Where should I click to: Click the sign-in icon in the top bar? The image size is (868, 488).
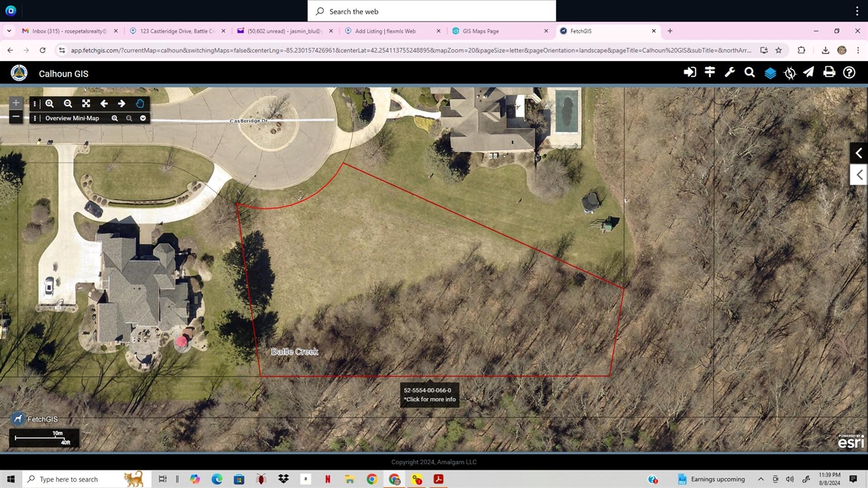click(690, 73)
